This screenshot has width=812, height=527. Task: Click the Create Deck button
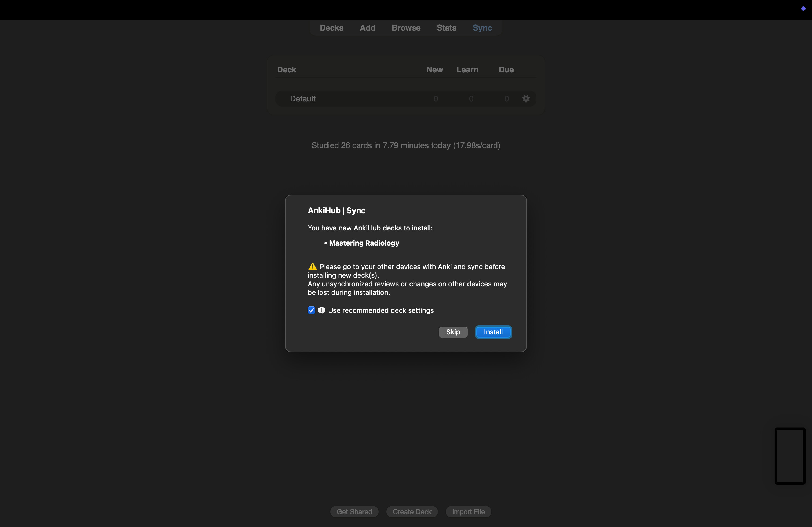point(411,511)
